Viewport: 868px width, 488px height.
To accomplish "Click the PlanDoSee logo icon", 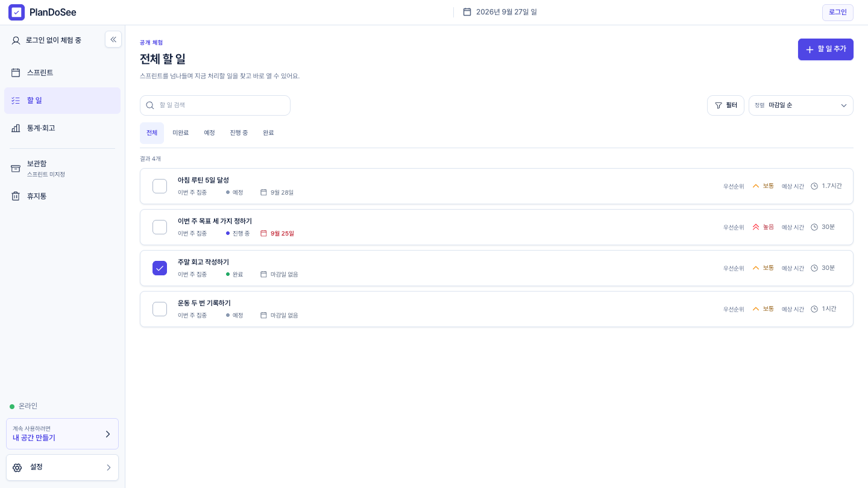I will pyautogui.click(x=16, y=12).
